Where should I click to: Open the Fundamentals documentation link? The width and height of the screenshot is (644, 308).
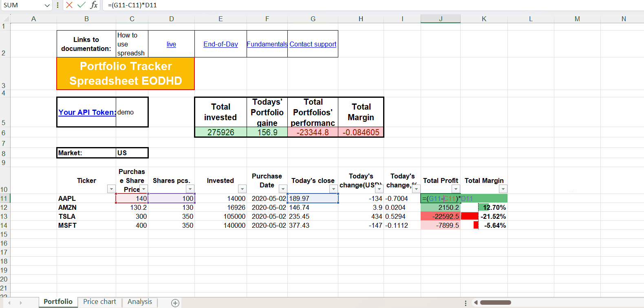(267, 44)
